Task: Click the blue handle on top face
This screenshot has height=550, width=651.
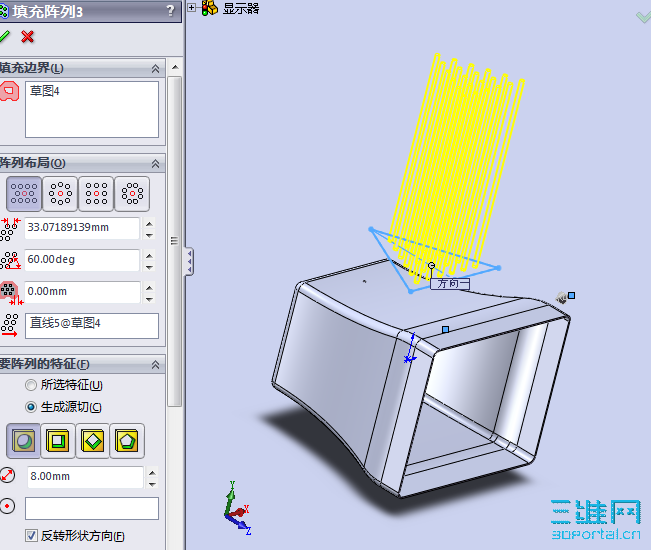Action: [x=445, y=330]
